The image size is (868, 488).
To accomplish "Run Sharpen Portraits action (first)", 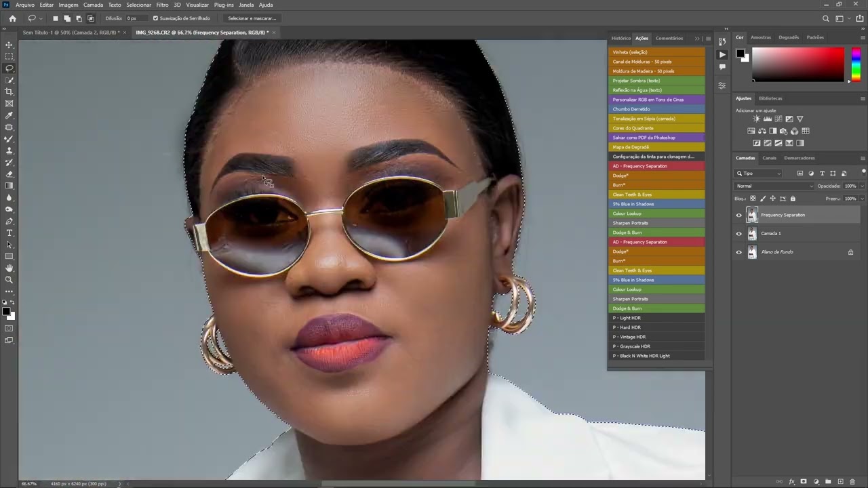I will coord(656,223).
